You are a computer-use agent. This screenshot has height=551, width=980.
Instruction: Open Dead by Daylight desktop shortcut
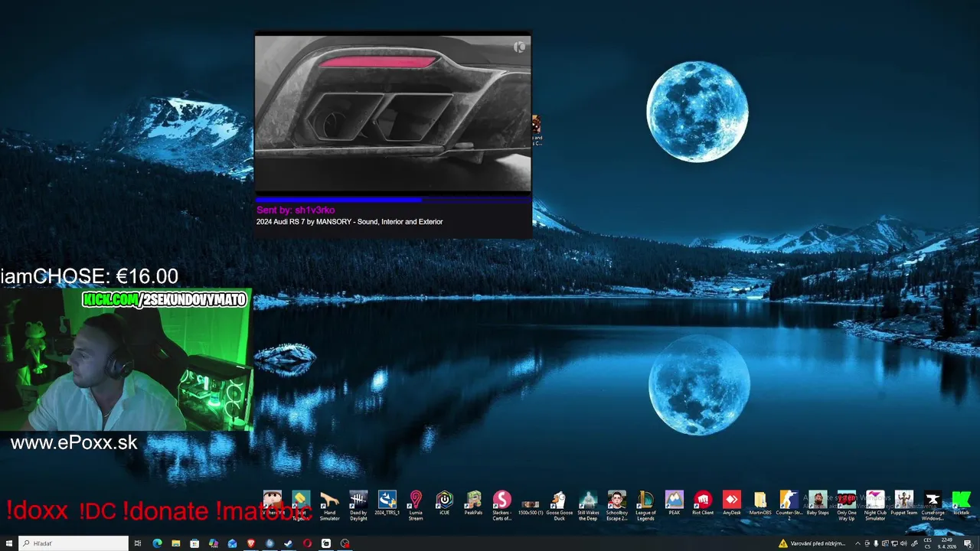pyautogui.click(x=358, y=506)
